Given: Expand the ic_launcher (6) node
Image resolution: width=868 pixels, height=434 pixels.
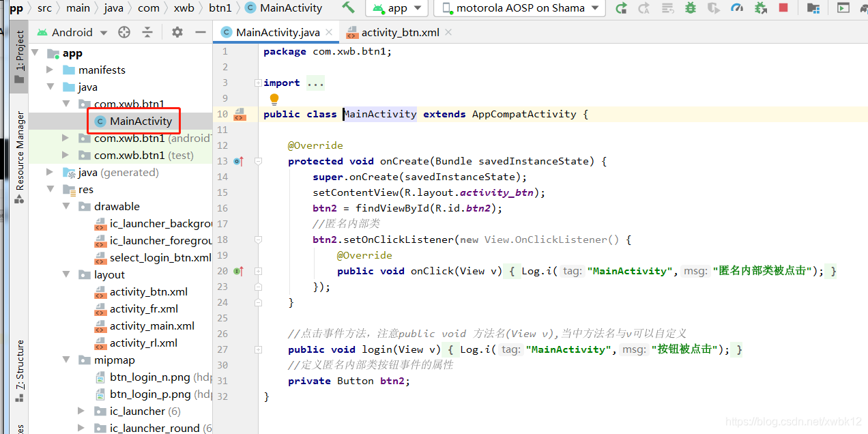Looking at the screenshot, I should pyautogui.click(x=81, y=411).
